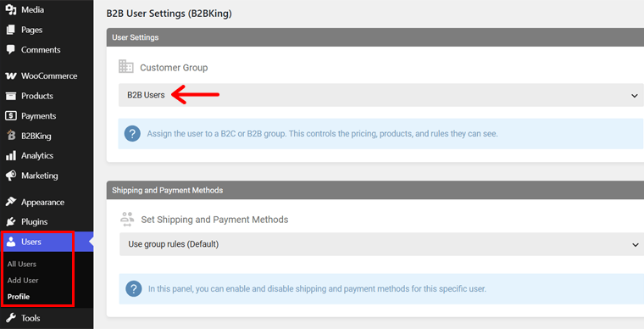644x329 pixels.
Task: Click the Analytics bar chart icon
Action: pyautogui.click(x=11, y=156)
